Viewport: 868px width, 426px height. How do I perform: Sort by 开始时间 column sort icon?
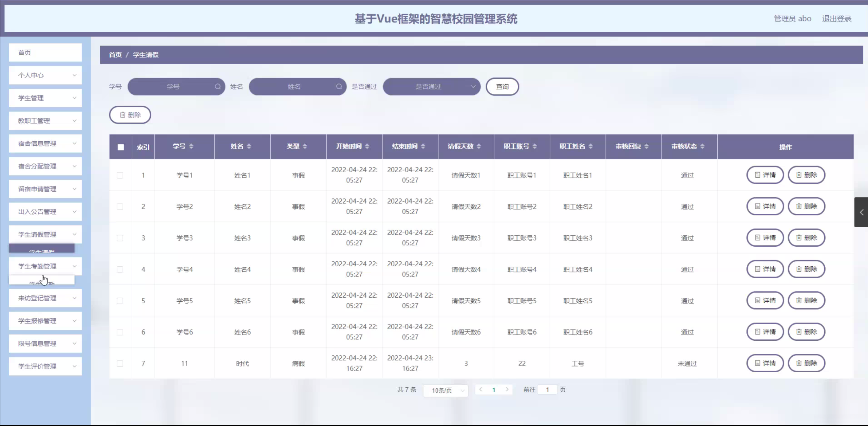367,146
